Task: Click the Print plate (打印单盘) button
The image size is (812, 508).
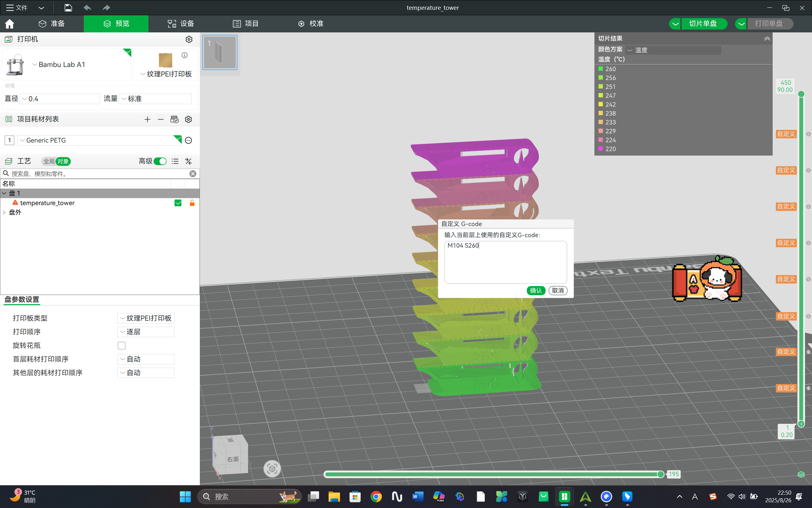Action: click(770, 23)
